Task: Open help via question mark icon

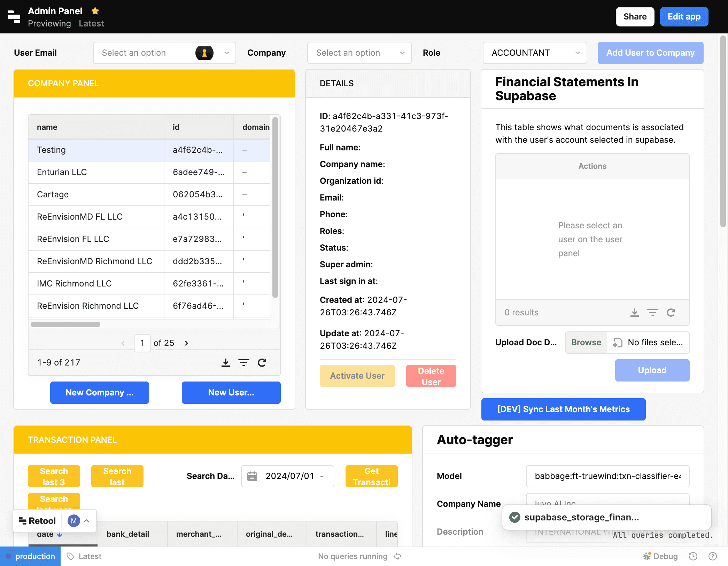Action: tap(712, 556)
